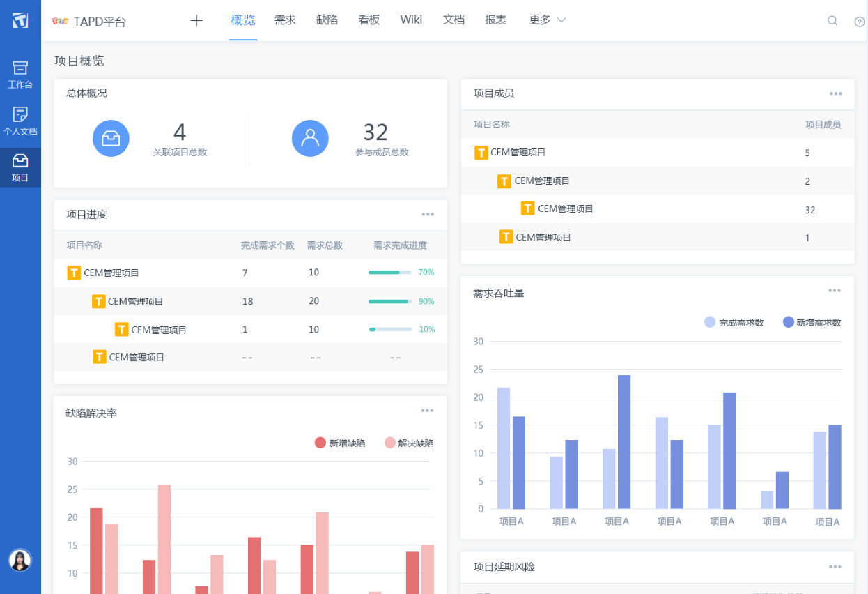Click the 需求完成进度 column header

(400, 245)
